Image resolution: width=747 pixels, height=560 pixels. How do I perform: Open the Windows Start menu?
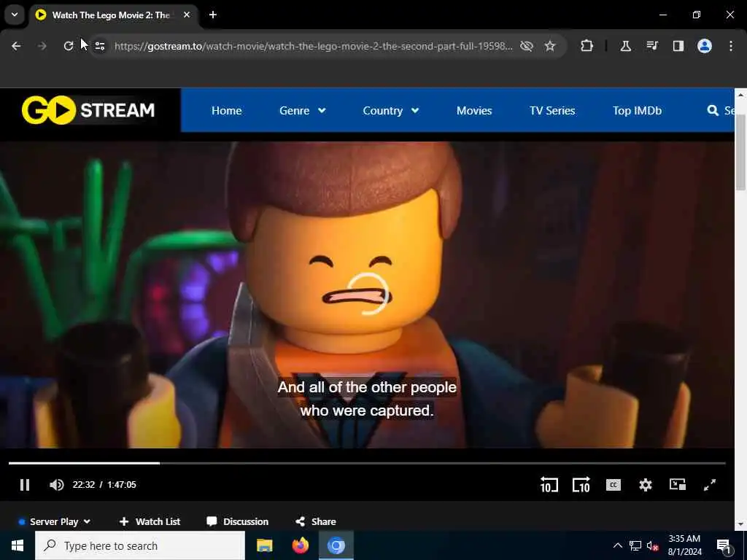[18, 545]
